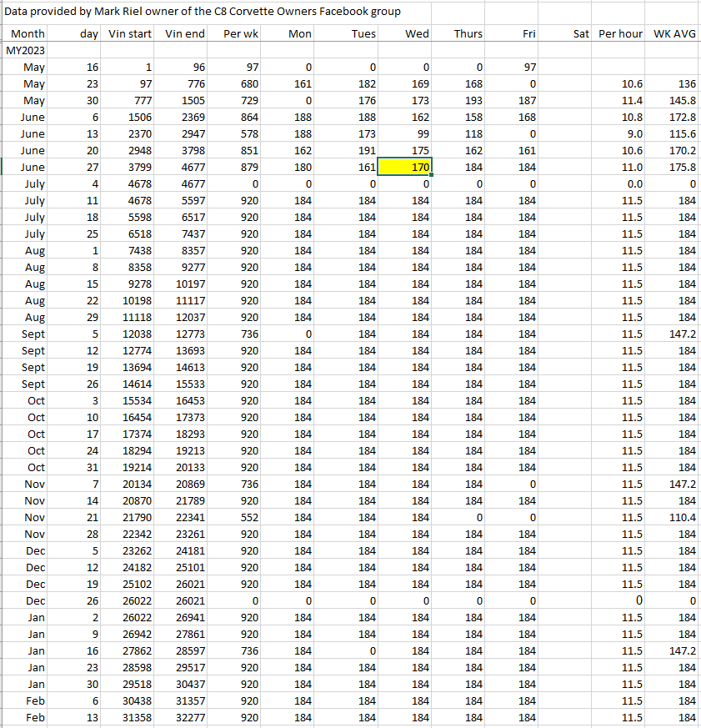Click the "Vin end" header cell

coord(185,33)
